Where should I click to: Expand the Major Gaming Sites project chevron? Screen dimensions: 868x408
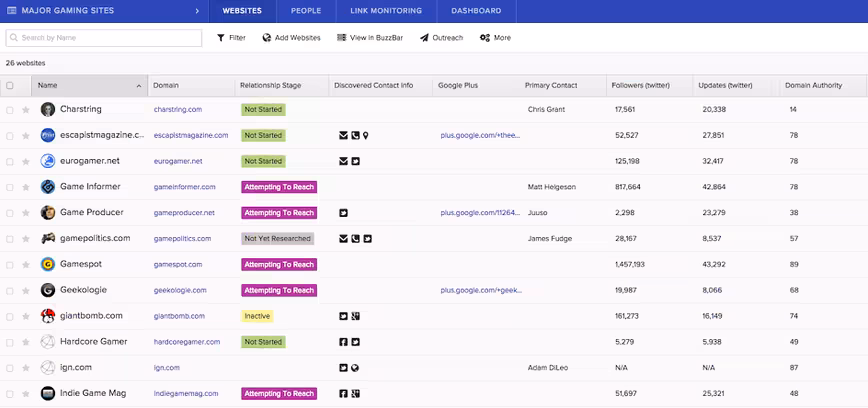tap(197, 11)
